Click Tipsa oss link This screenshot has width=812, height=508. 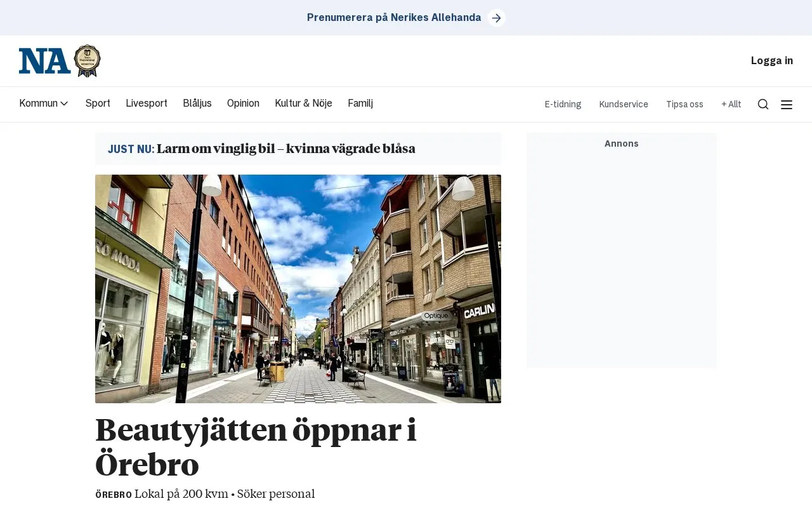[x=684, y=105]
